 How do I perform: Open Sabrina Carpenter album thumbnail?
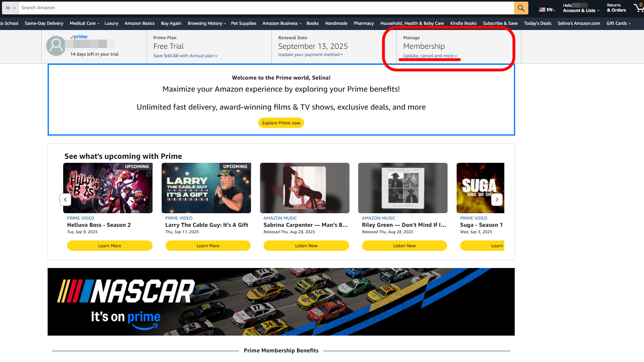(305, 188)
